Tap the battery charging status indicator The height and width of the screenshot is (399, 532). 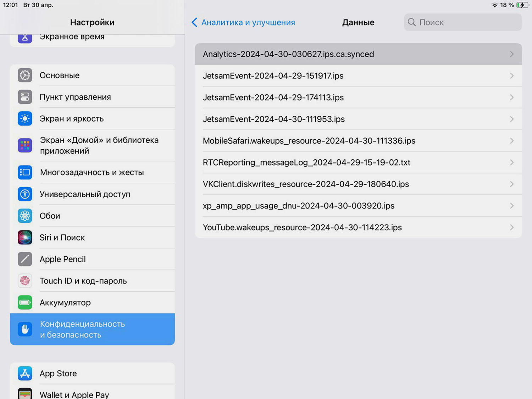[x=522, y=5]
